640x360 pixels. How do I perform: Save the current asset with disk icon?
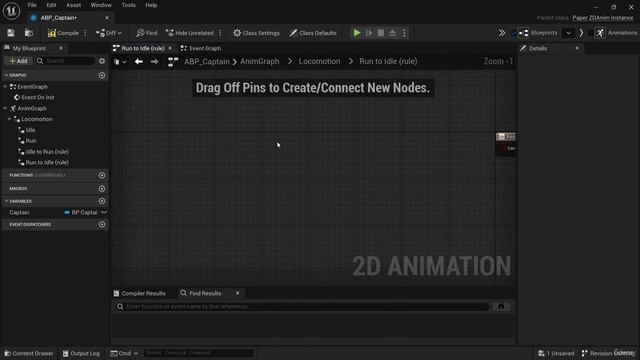(x=11, y=33)
